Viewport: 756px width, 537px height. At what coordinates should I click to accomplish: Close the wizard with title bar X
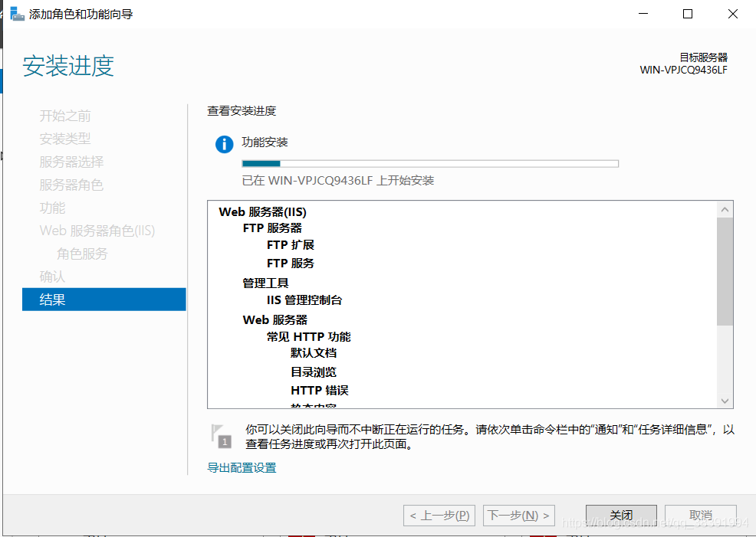(733, 14)
